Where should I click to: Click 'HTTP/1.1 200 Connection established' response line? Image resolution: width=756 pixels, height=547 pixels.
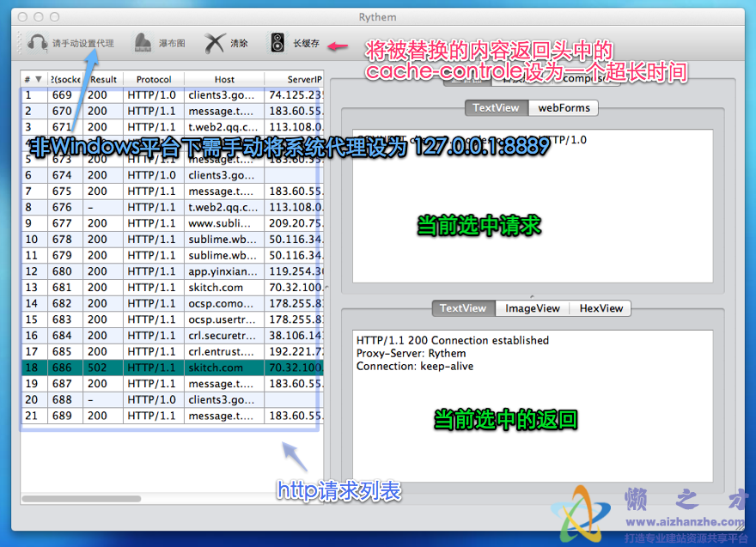tap(452, 340)
